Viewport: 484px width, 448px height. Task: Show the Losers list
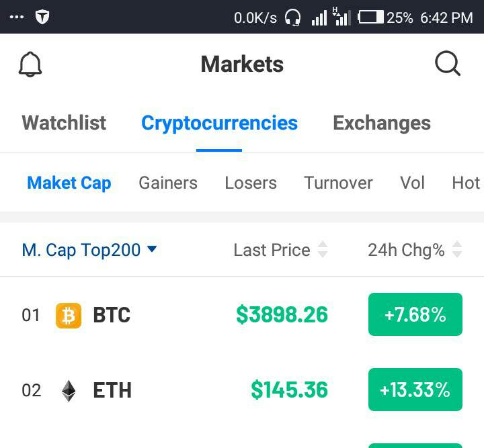tap(251, 183)
